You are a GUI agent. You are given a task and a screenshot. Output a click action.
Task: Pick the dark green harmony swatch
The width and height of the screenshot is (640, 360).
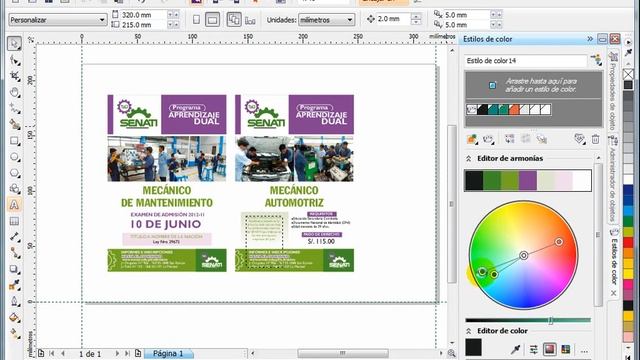tap(492, 180)
